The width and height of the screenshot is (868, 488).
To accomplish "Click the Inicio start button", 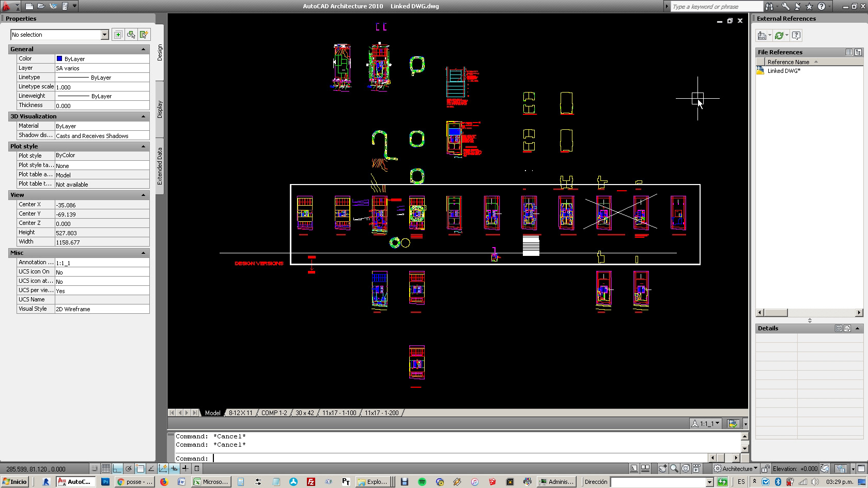I will point(14,482).
